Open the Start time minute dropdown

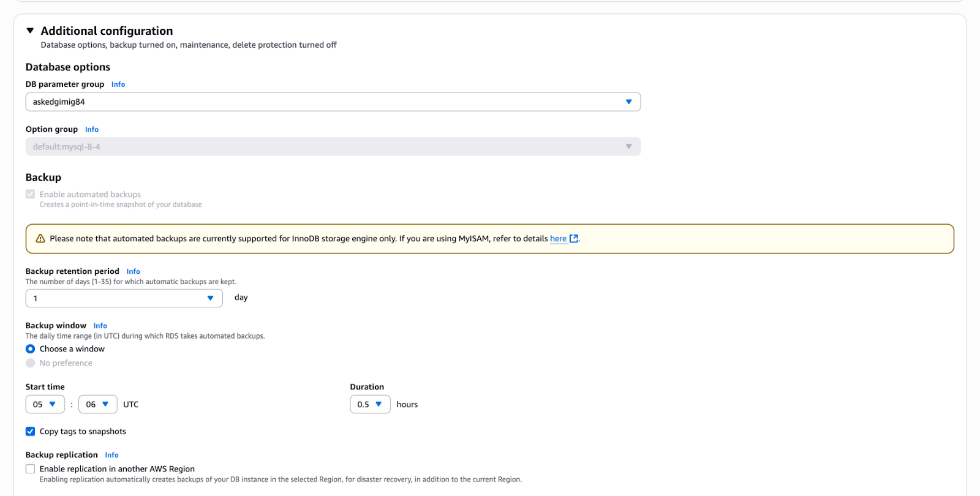pos(97,405)
